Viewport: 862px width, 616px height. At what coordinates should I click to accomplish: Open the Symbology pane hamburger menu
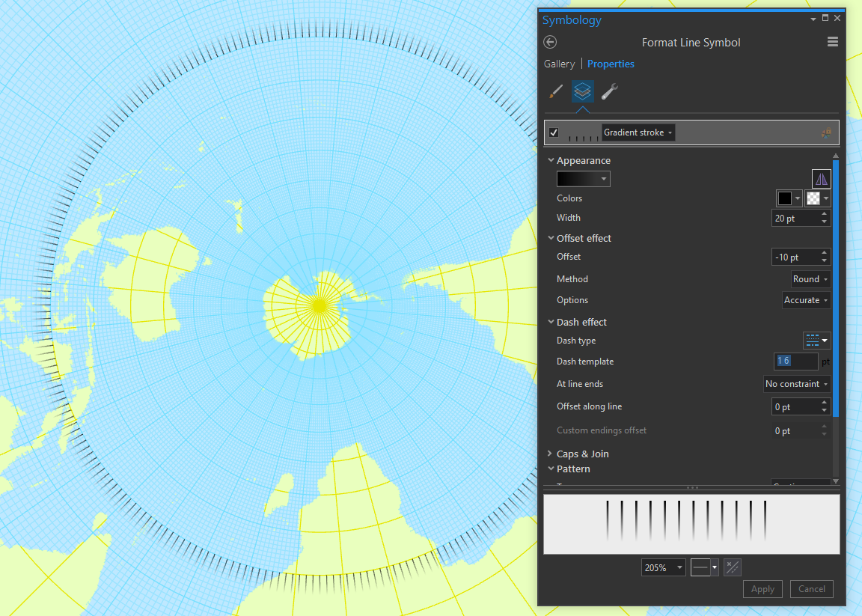coord(832,42)
